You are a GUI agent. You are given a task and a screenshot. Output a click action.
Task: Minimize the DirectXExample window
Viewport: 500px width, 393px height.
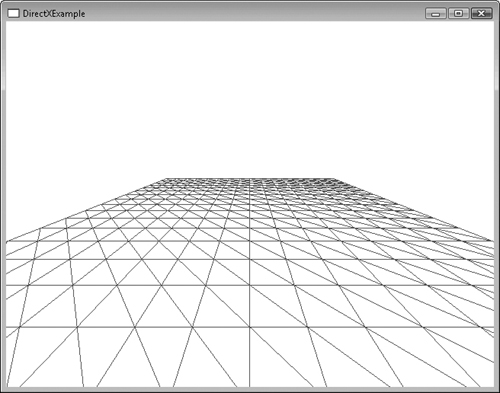pos(436,14)
